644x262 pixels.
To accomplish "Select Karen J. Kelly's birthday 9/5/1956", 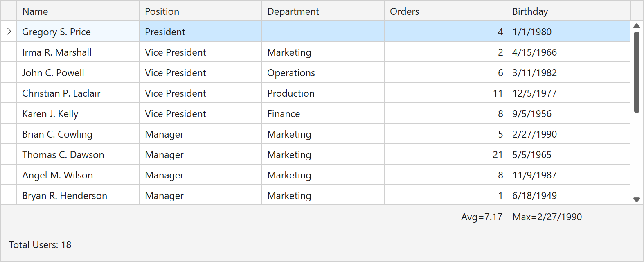I will point(532,114).
